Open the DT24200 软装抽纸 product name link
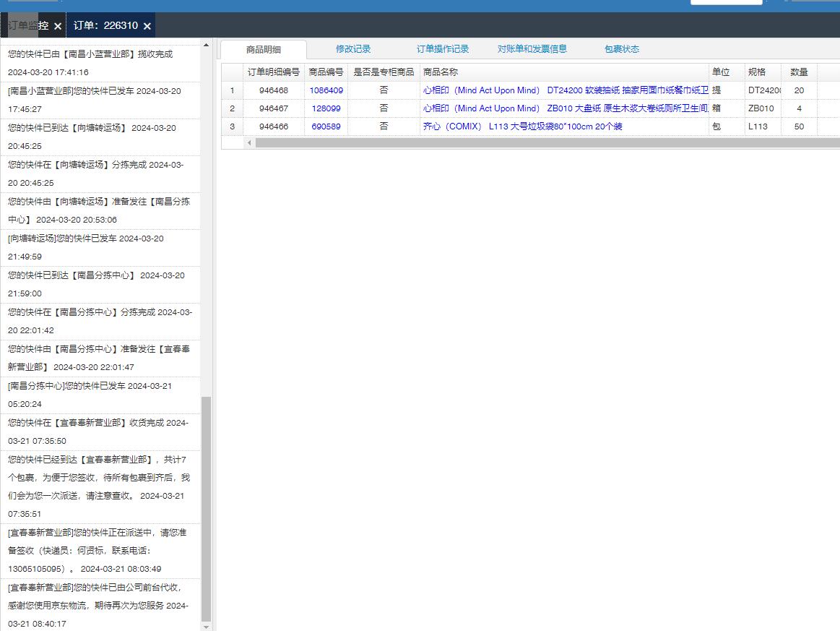Image resolution: width=840 pixels, height=631 pixels. (x=566, y=90)
